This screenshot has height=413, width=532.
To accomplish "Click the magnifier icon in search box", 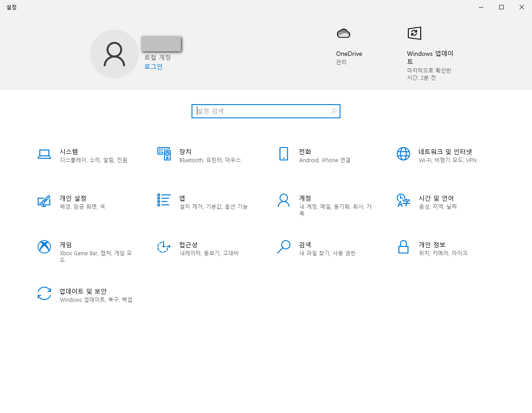I will point(334,111).
